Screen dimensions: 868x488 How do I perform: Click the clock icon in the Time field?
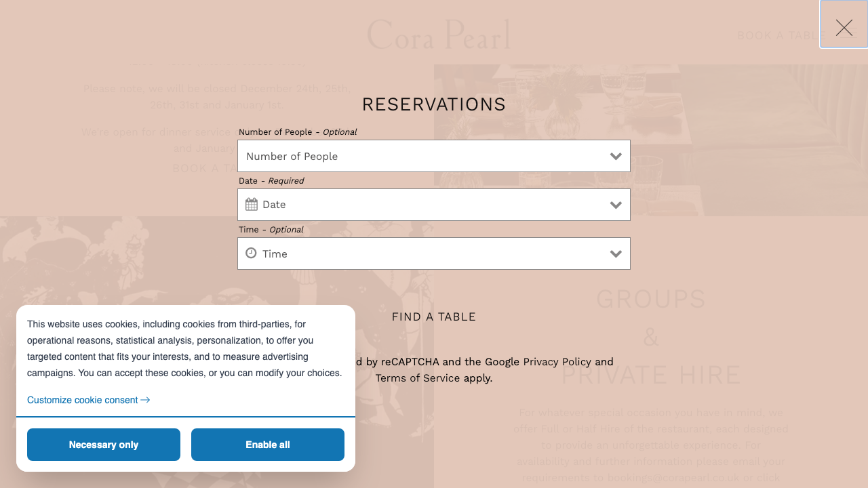(251, 253)
